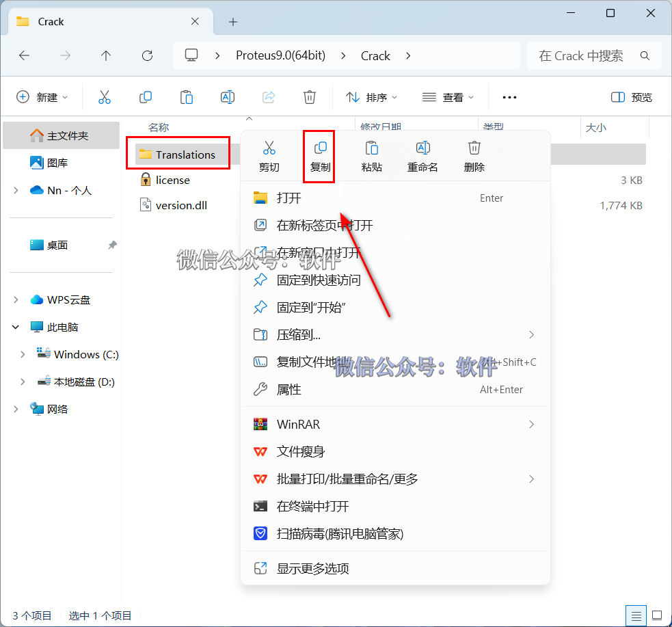This screenshot has width=672, height=627.
Task: Click toolbar share icon
Action: [269, 97]
